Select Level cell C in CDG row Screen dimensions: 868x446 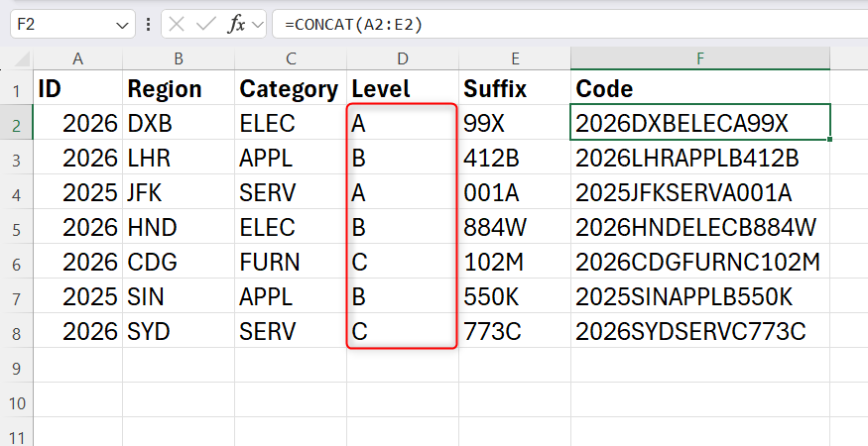403,261
